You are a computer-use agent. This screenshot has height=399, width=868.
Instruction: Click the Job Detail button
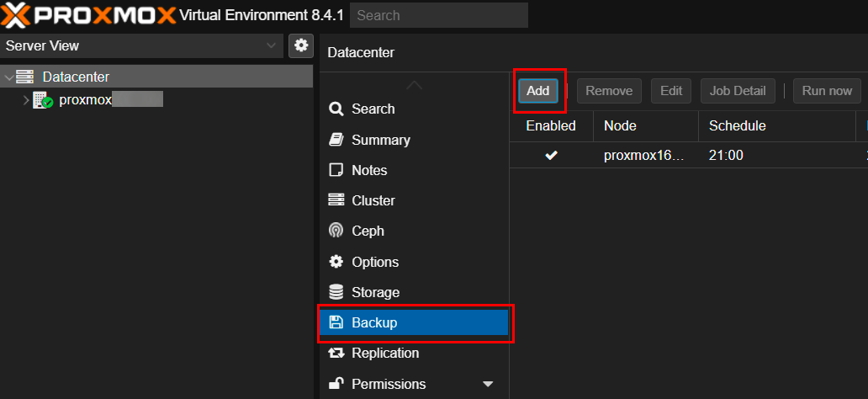click(738, 91)
